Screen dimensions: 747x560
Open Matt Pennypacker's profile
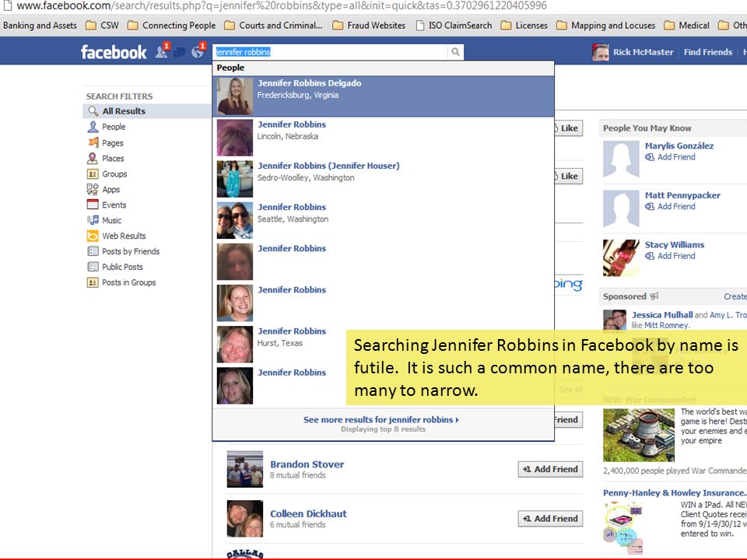click(x=682, y=195)
